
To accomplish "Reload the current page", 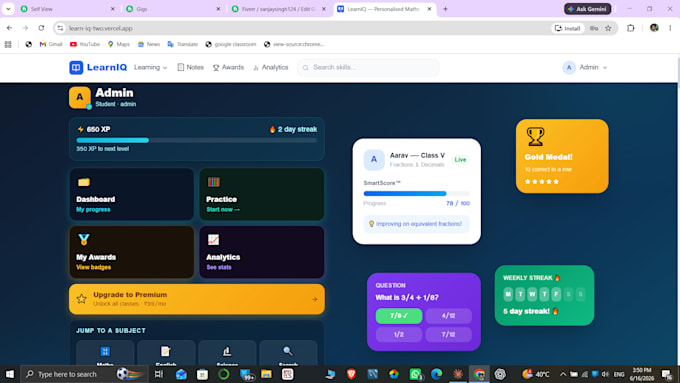I will (x=41, y=28).
